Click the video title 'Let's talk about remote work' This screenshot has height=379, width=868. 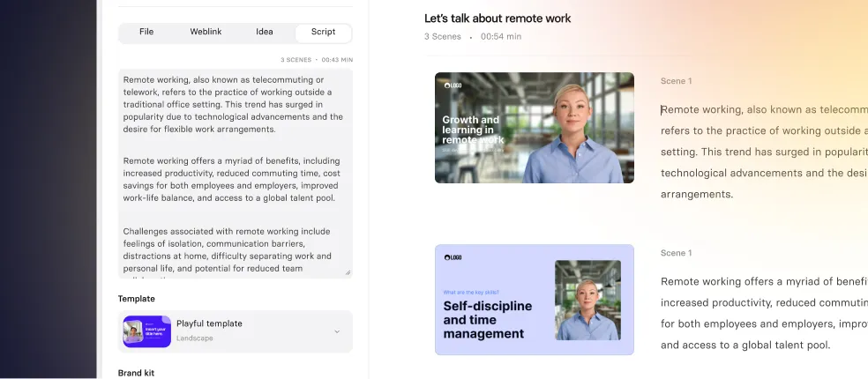(498, 19)
